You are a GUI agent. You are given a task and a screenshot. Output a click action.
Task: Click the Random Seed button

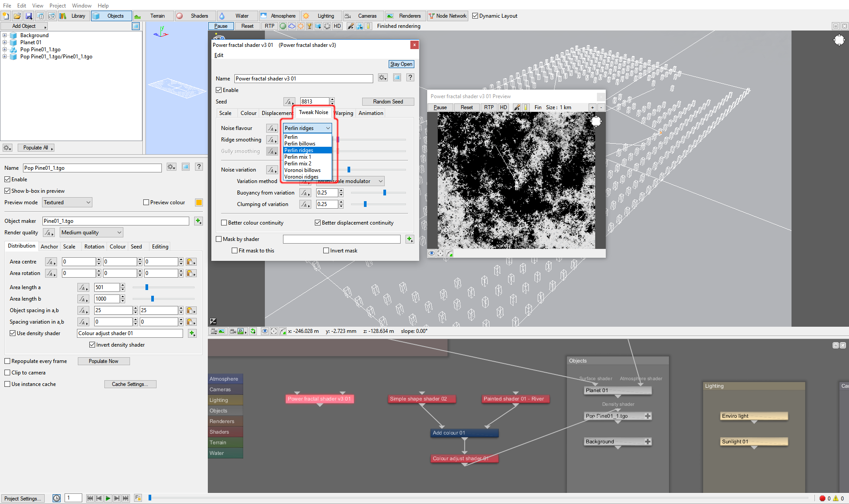tap(388, 102)
